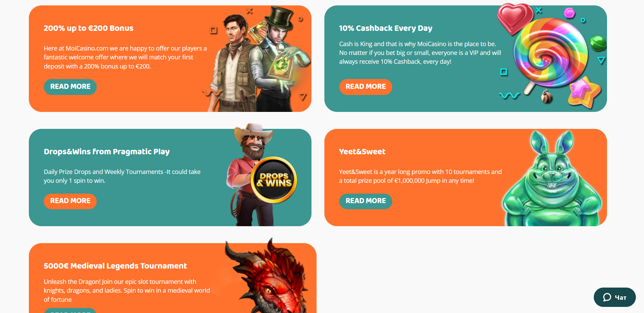Open '200% up to €200 Bonus' heading
Image resolution: width=644 pixels, height=313 pixels.
point(89,28)
